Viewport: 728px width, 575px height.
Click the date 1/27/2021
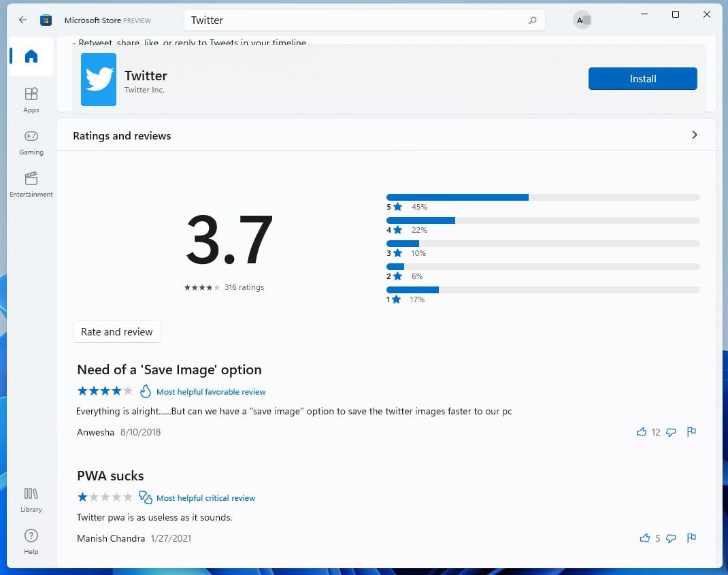point(171,538)
